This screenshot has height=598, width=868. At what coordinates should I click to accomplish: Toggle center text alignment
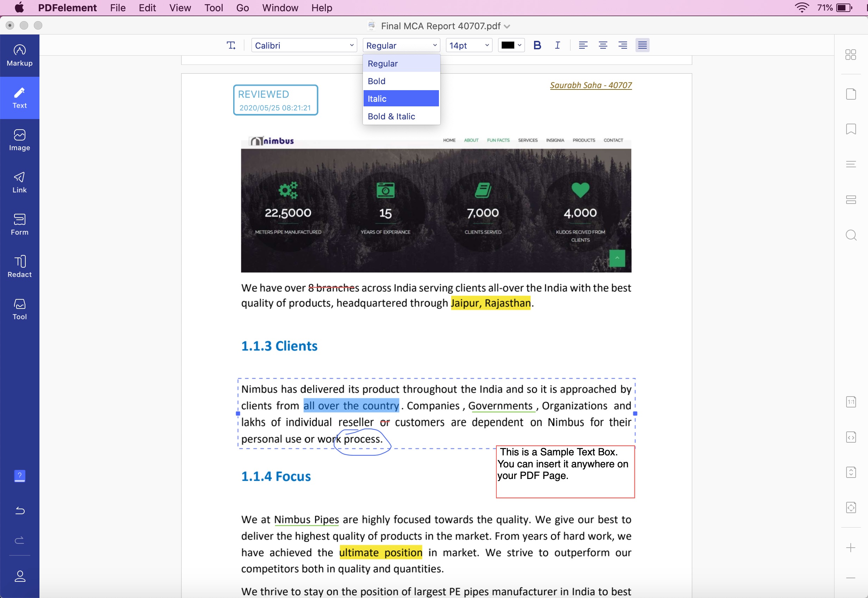602,45
